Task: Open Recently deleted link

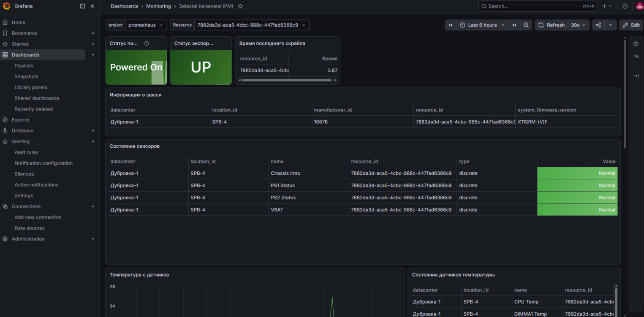Action: [x=33, y=109]
